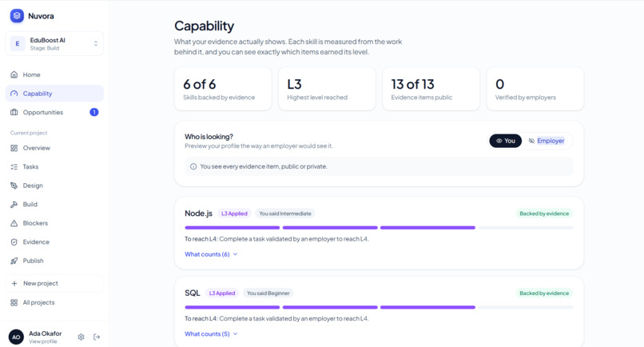Click the '13 of 13' evidence items card
644x347 pixels.
(431, 89)
